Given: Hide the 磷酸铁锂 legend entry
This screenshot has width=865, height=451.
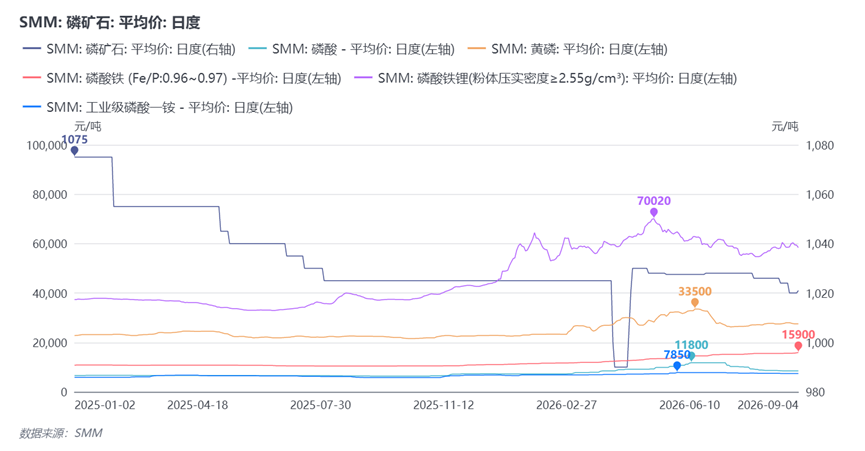Looking at the screenshot, I should [545, 78].
